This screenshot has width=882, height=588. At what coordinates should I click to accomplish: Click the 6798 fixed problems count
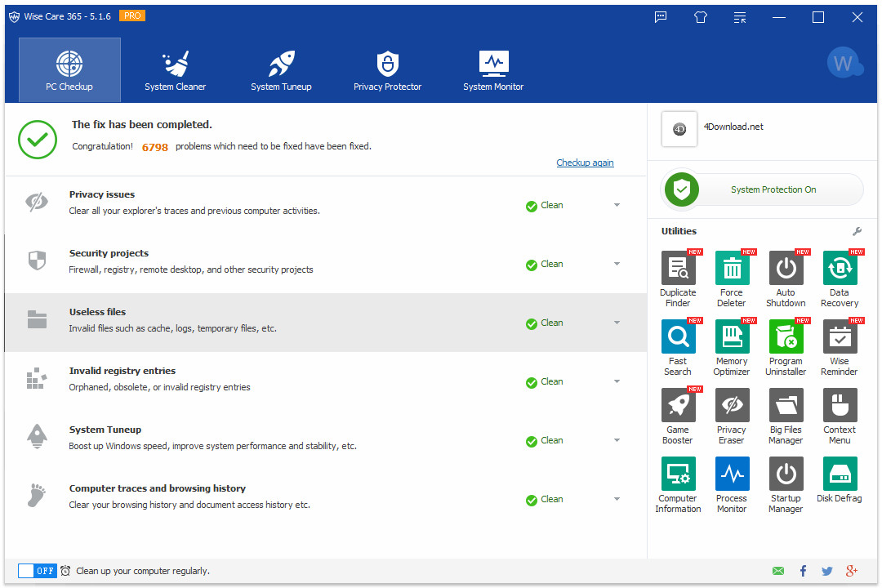click(x=154, y=148)
